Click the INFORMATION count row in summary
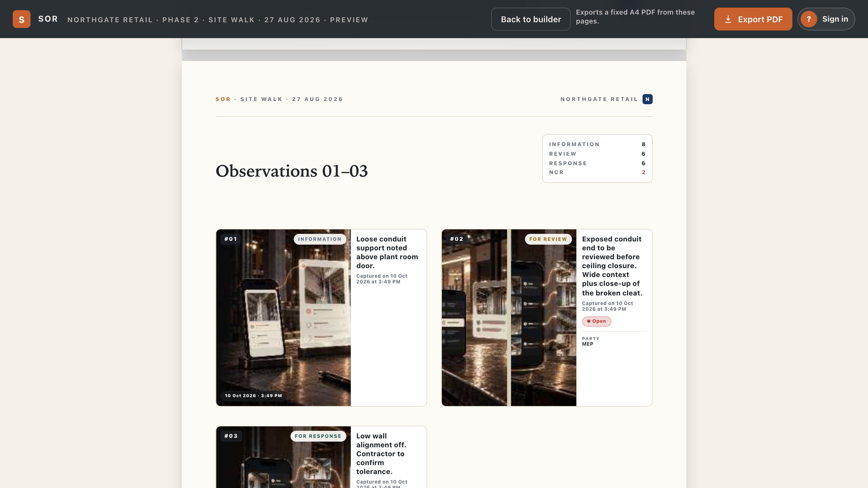This screenshot has width=868, height=488. click(x=597, y=144)
